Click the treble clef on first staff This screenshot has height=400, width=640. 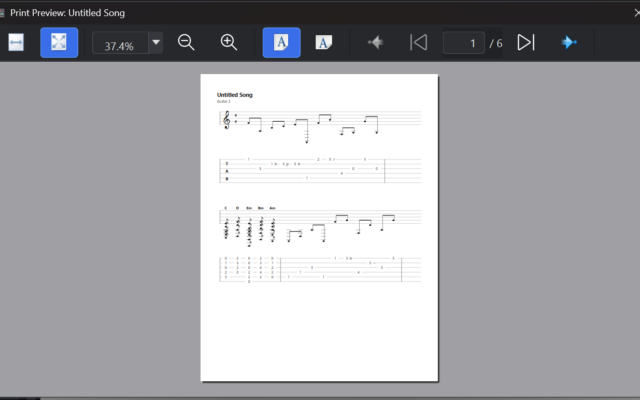pyautogui.click(x=227, y=120)
